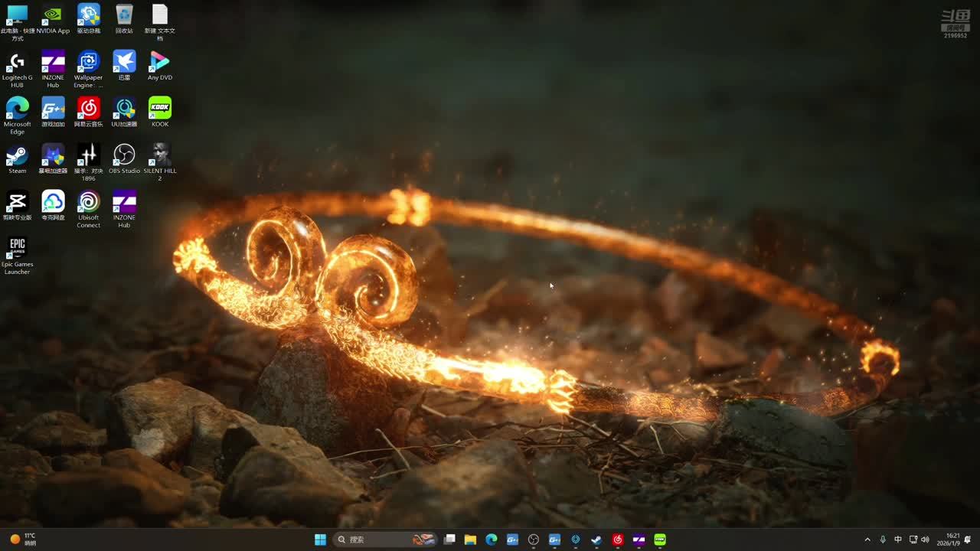Select the SILENT HILL 2 desktop shortcut
This screenshot has width=980, height=551.
coord(159,155)
